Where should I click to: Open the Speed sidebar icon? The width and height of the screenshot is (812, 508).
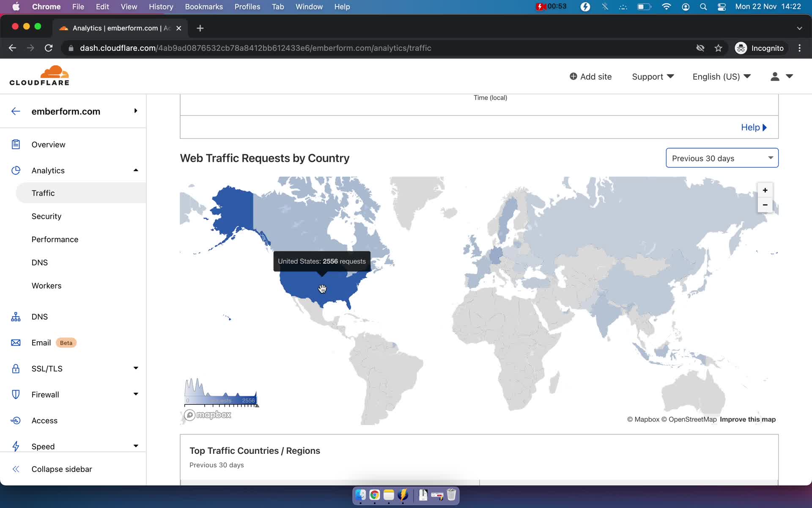coord(16,445)
